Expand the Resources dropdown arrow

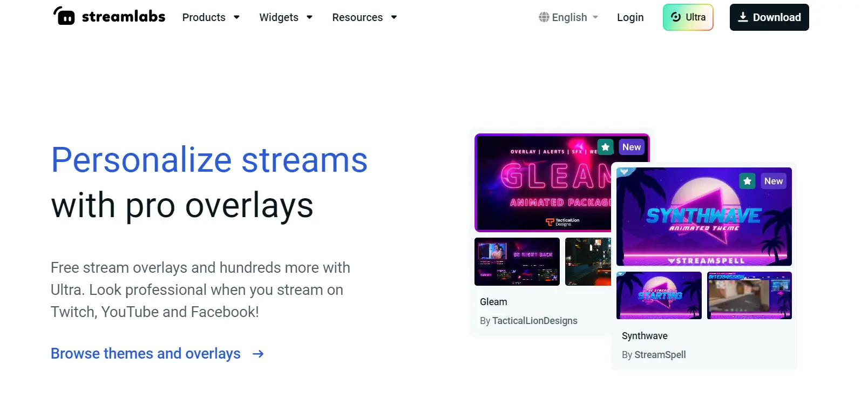[394, 17]
